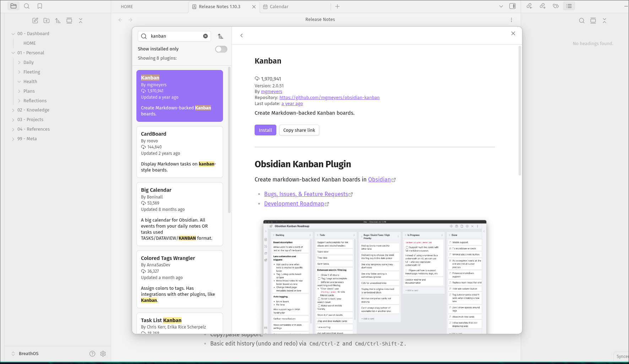
Task: Search headings icon in outline pane
Action: [x=582, y=21]
